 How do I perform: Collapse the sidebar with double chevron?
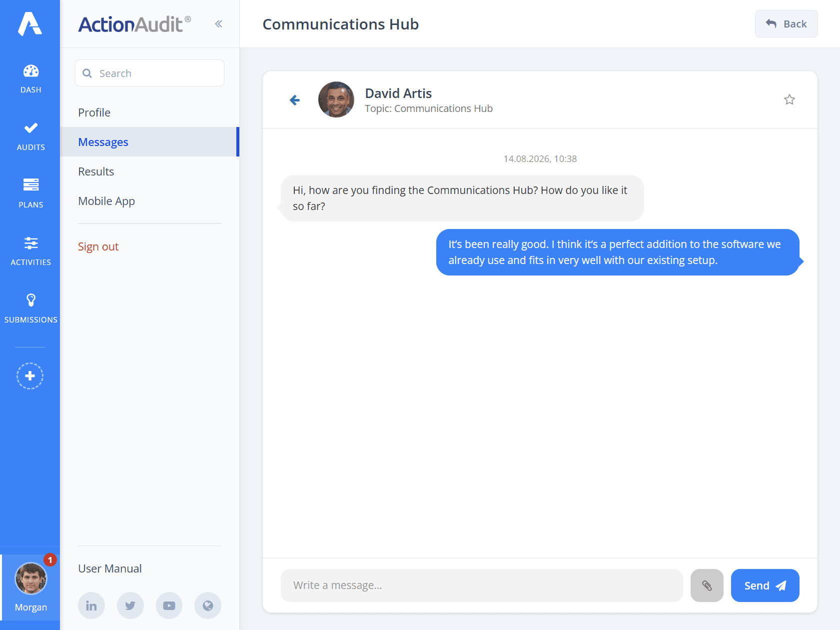click(x=218, y=24)
